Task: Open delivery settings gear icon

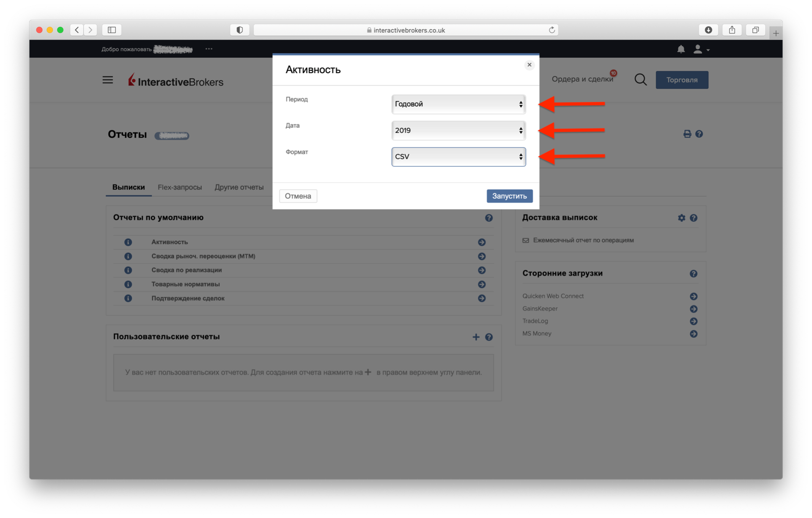Action: point(681,218)
